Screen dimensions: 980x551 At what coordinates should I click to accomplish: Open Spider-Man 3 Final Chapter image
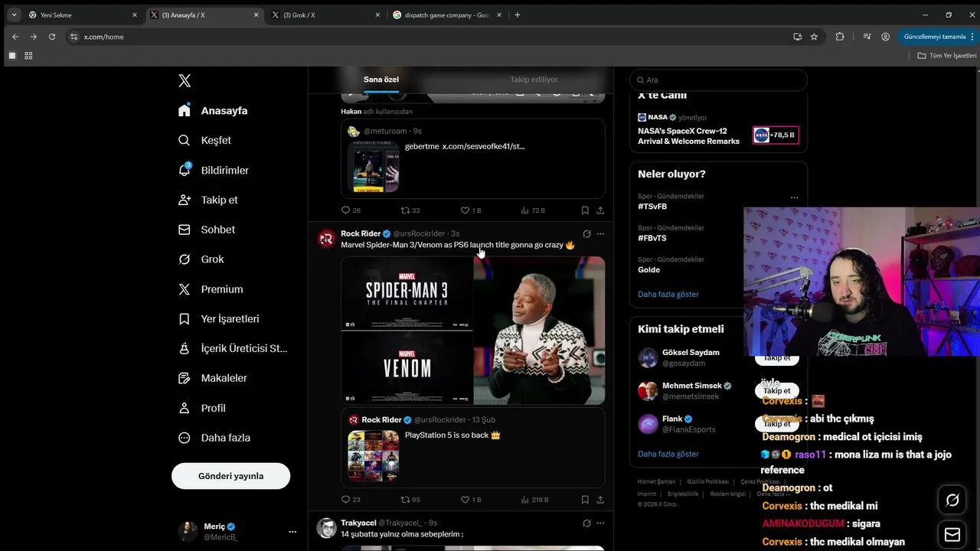pyautogui.click(x=407, y=292)
